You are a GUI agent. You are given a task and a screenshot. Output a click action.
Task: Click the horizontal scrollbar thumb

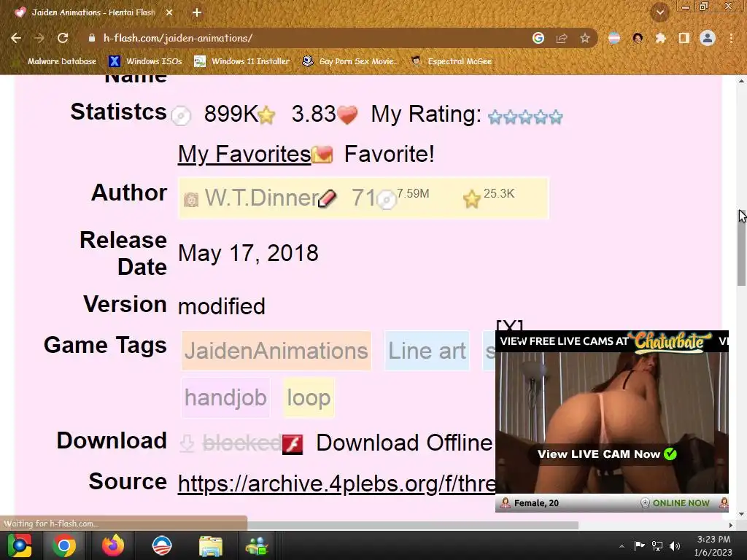(413, 525)
